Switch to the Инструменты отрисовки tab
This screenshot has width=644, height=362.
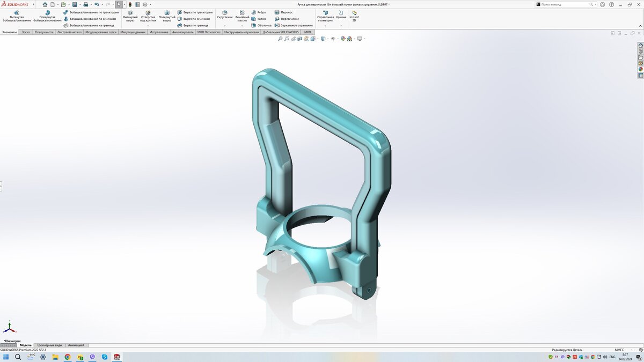pos(241,32)
